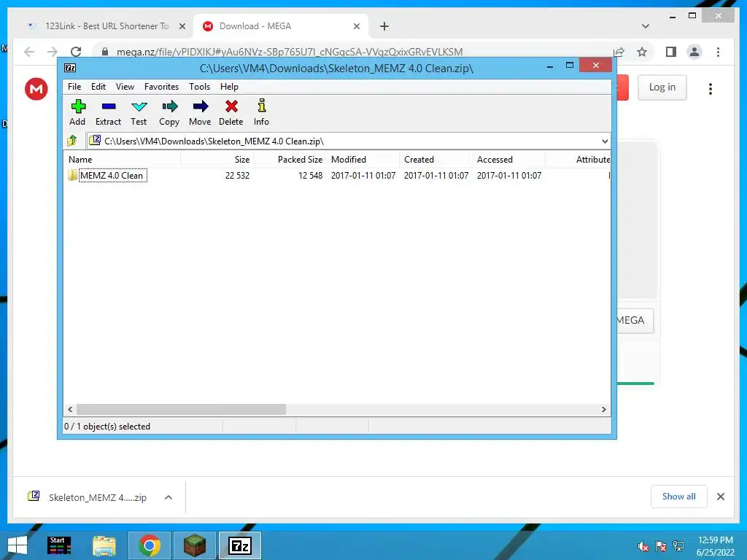Close the Chrome downloads bar

[721, 497]
